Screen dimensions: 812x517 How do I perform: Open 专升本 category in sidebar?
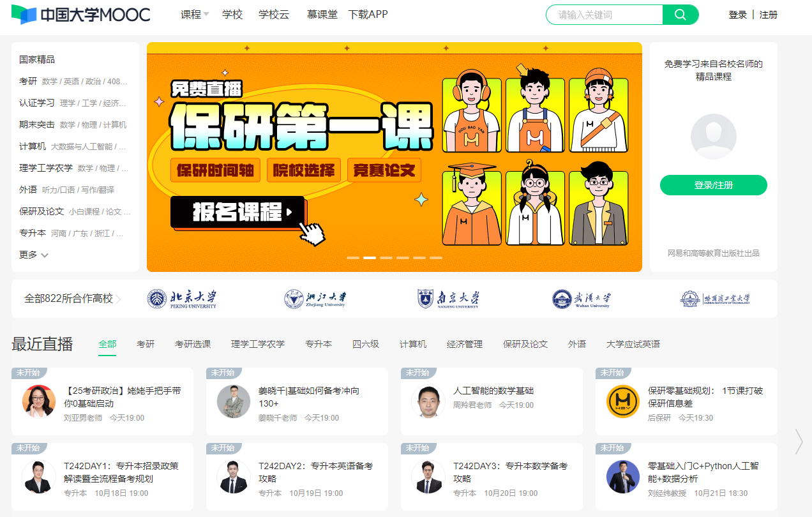[x=33, y=233]
